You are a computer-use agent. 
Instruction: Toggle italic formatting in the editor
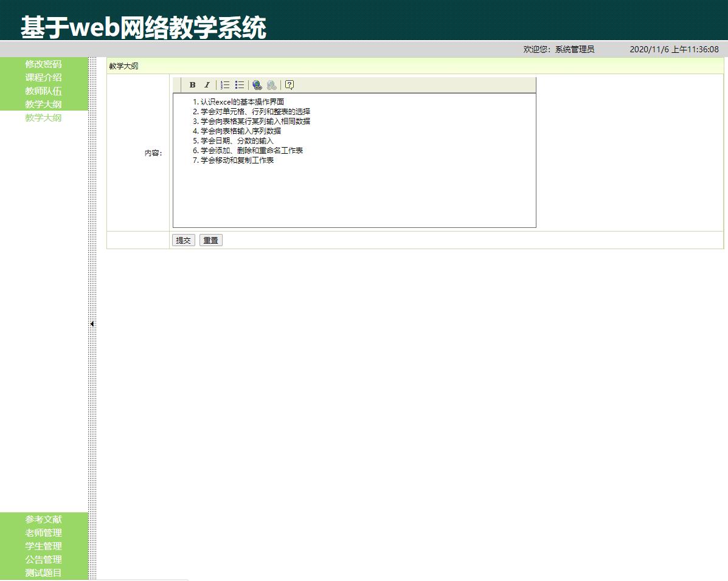click(207, 85)
